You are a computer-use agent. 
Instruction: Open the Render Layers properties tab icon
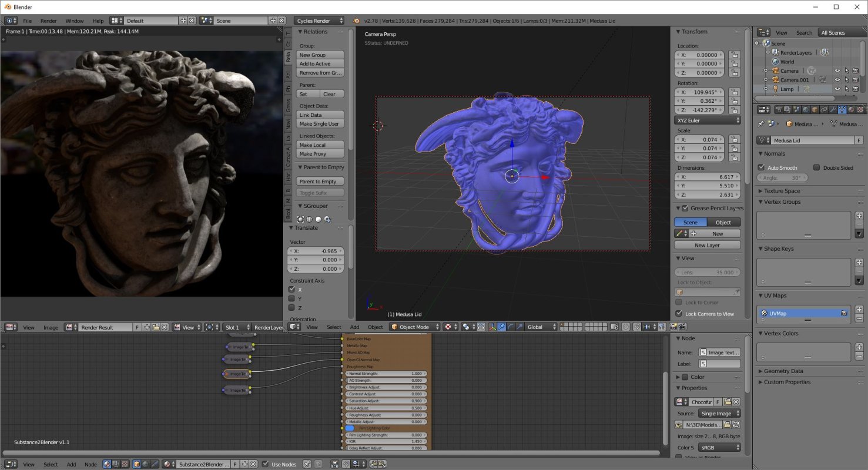787,109
